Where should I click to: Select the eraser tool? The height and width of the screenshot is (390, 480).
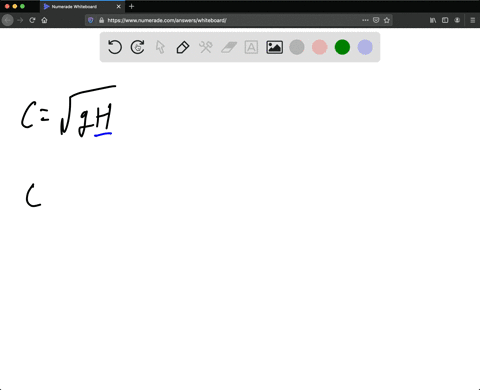[229, 47]
